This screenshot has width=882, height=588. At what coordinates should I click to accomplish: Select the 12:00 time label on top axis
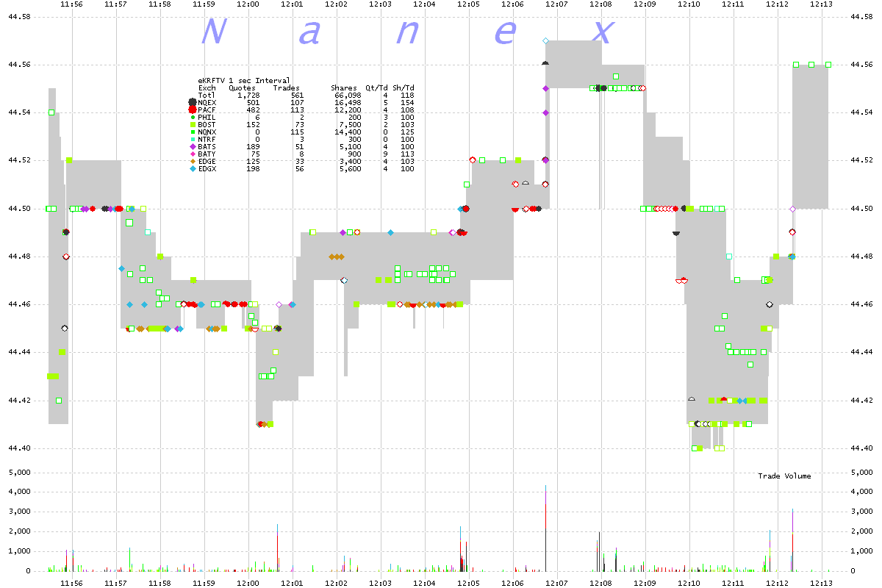click(248, 4)
